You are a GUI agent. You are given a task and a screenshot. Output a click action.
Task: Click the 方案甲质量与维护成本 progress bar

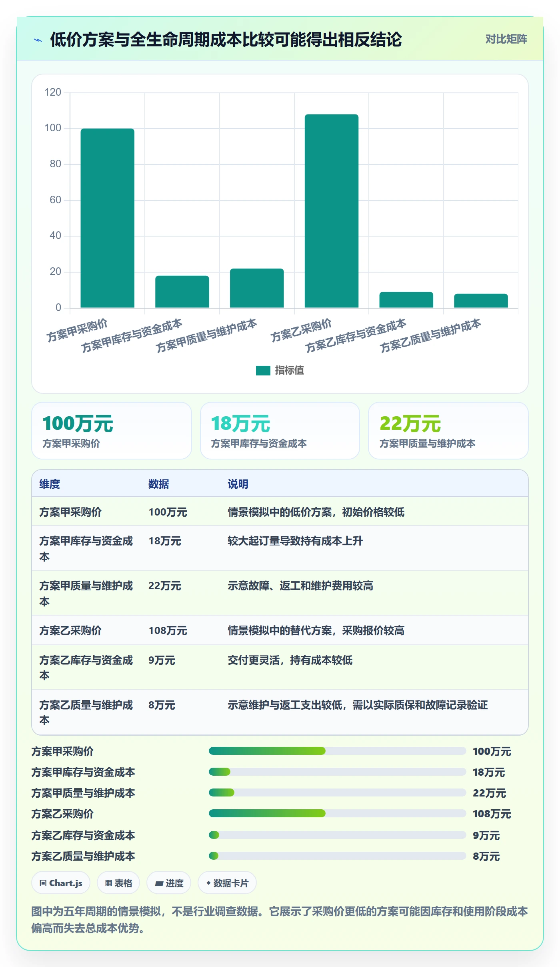click(337, 792)
